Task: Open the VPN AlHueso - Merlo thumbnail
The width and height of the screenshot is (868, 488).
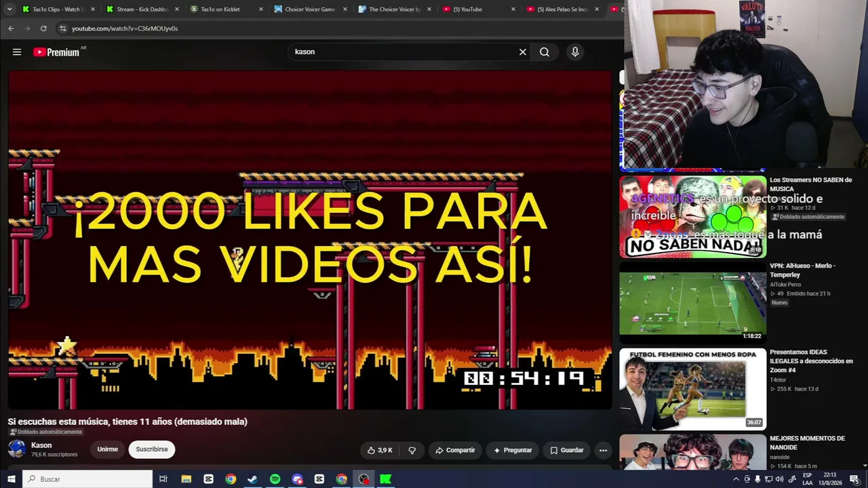Action: (693, 303)
